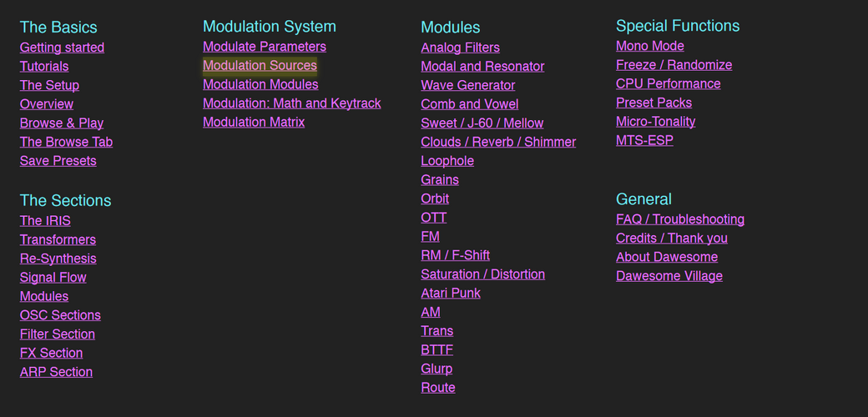
Task: Go to Browse & Play page
Action: pos(62,123)
